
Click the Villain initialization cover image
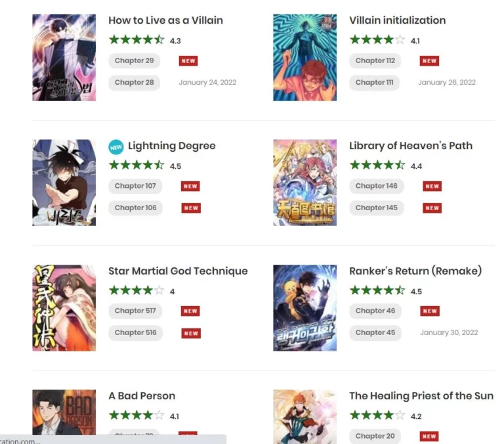click(304, 58)
